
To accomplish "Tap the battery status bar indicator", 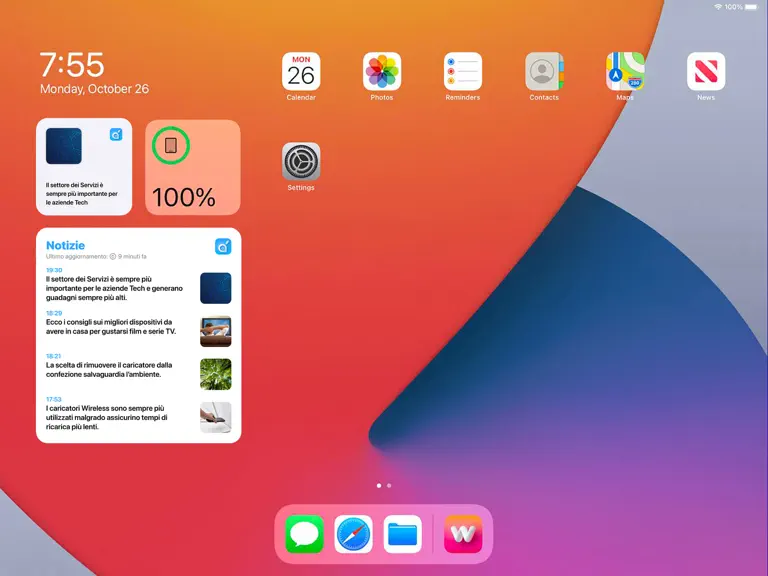I will coord(751,7).
